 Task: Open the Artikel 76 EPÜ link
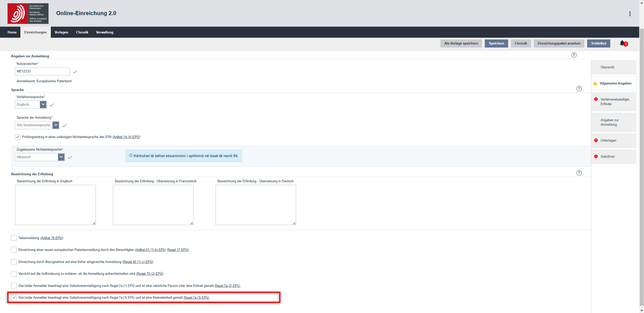[x=52, y=238]
